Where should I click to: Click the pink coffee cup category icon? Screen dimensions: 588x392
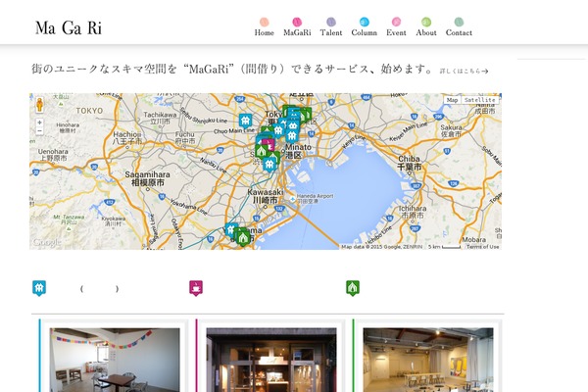click(x=196, y=288)
